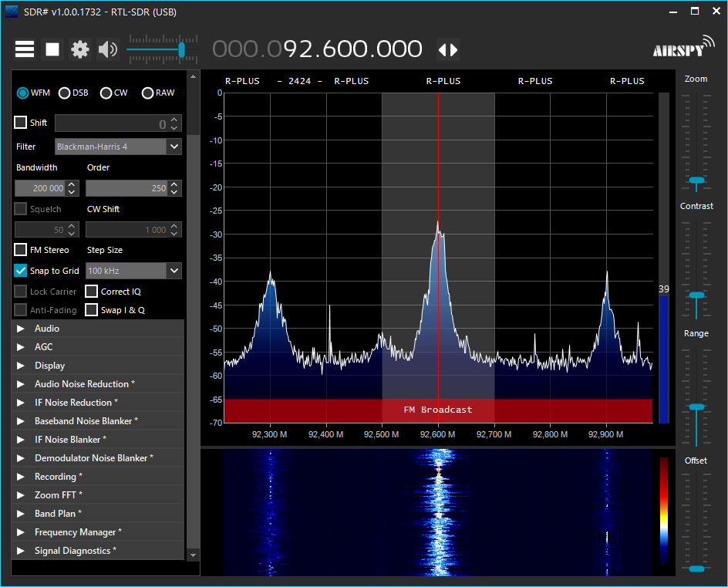The width and height of the screenshot is (728, 587).
Task: Click the volume slider handle
Action: coord(181,49)
